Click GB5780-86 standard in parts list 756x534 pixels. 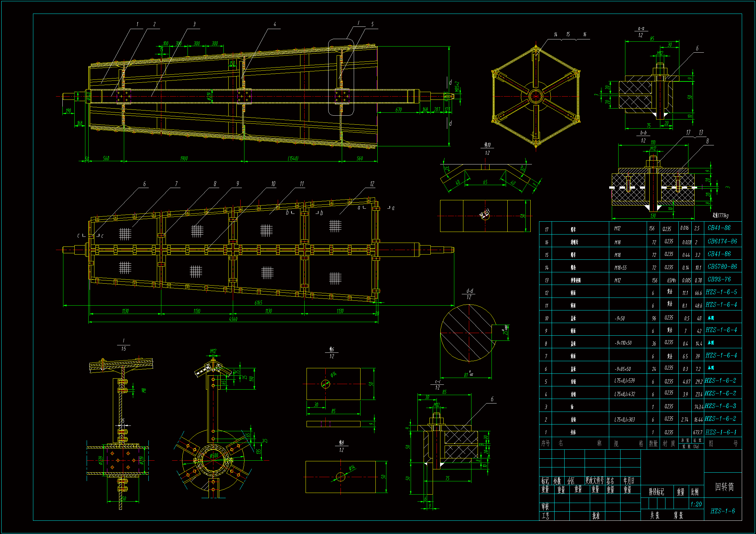pyautogui.click(x=722, y=267)
